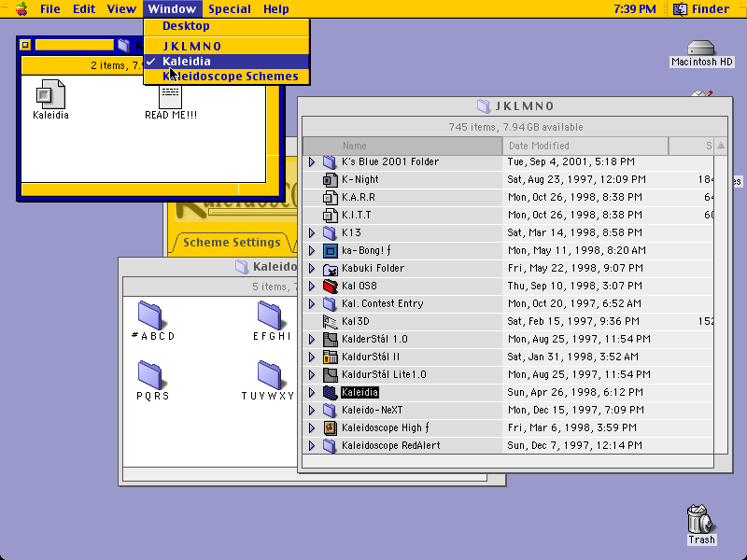747x560 pixels.
Task: Choose Kaleidoscope Schemes from Window menu
Action: point(227,77)
